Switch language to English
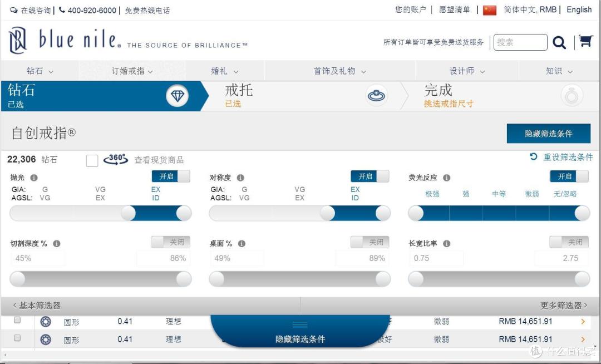Image resolution: width=601 pixels, height=364 pixels. click(579, 9)
